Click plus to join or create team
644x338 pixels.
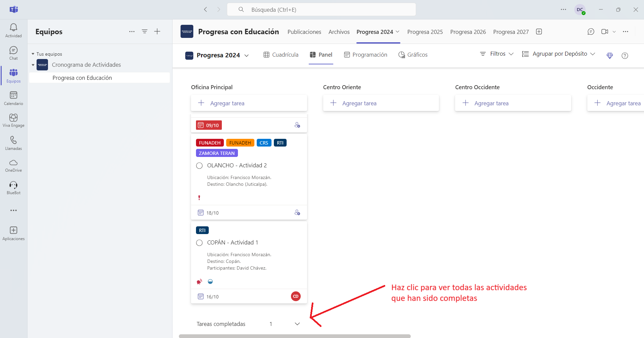(157, 32)
